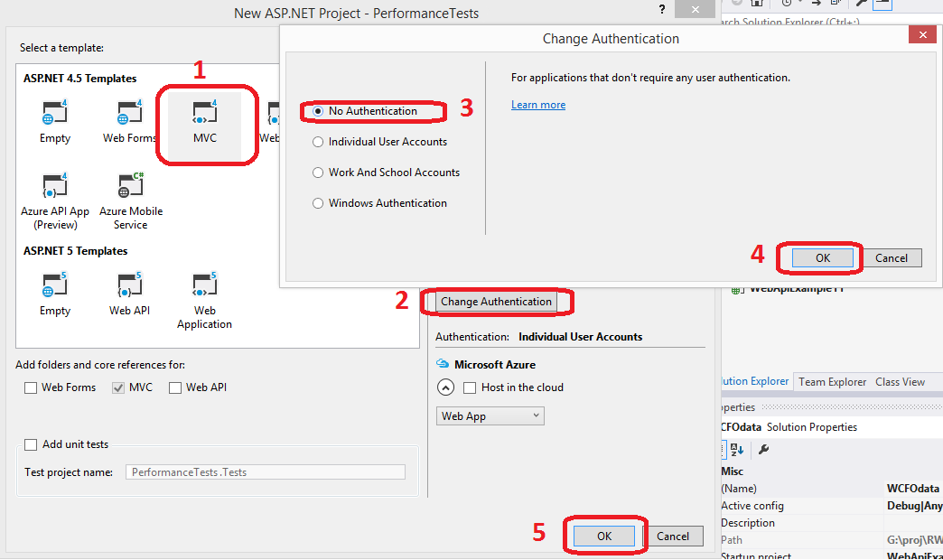Select the Empty ASP.NET 4.5 template
The image size is (943, 560).
click(55, 122)
